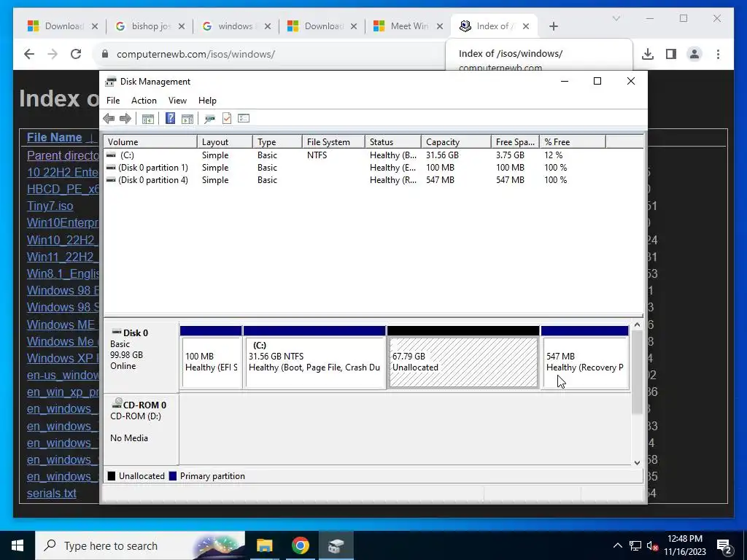Click the checklist settings toolbar icon
747x560 pixels.
tap(244, 118)
